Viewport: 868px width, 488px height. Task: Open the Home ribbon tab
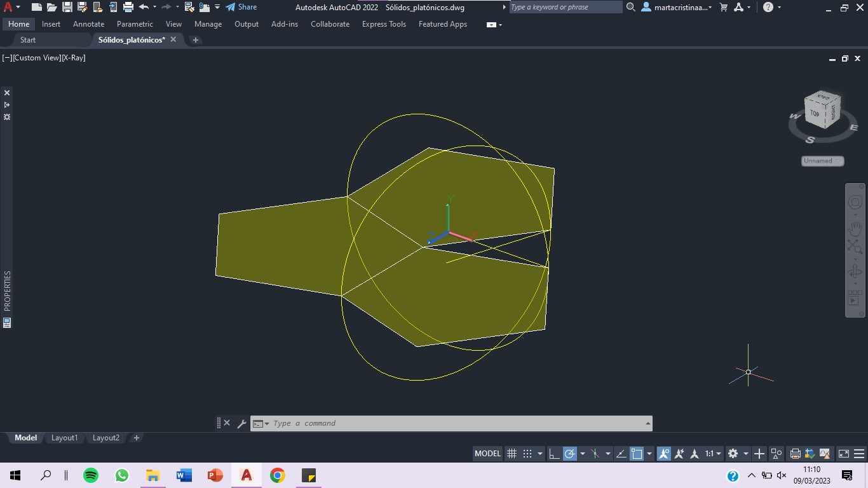[19, 24]
